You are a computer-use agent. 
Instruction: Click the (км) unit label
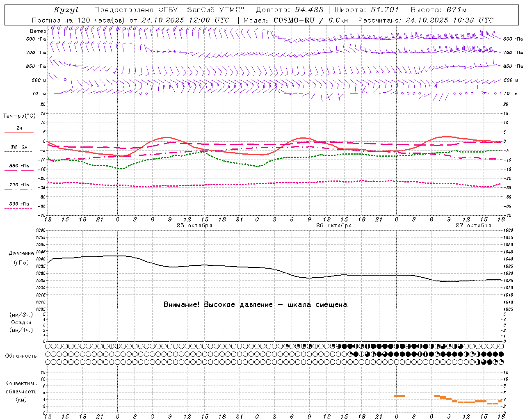(21, 399)
